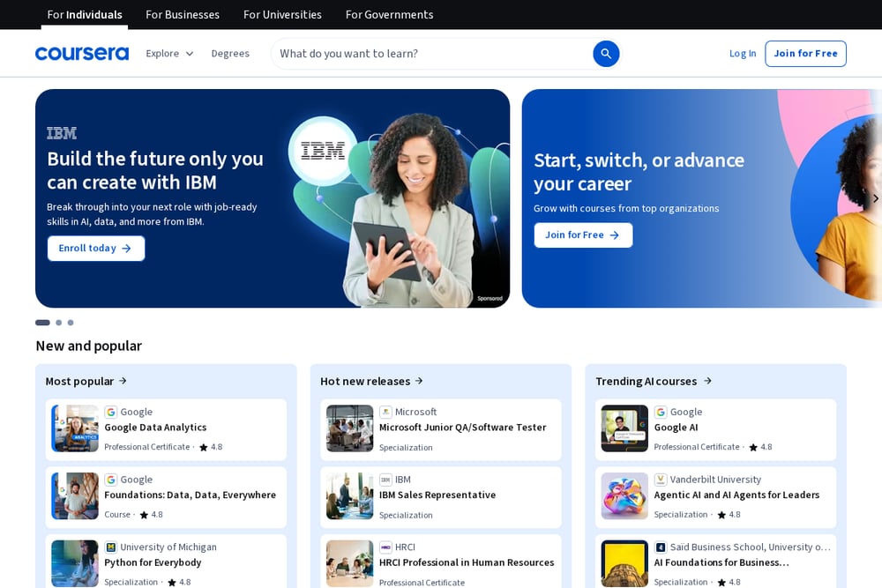Open the IBM Sales Representative thumbnail
The height and width of the screenshot is (588, 882).
click(350, 495)
